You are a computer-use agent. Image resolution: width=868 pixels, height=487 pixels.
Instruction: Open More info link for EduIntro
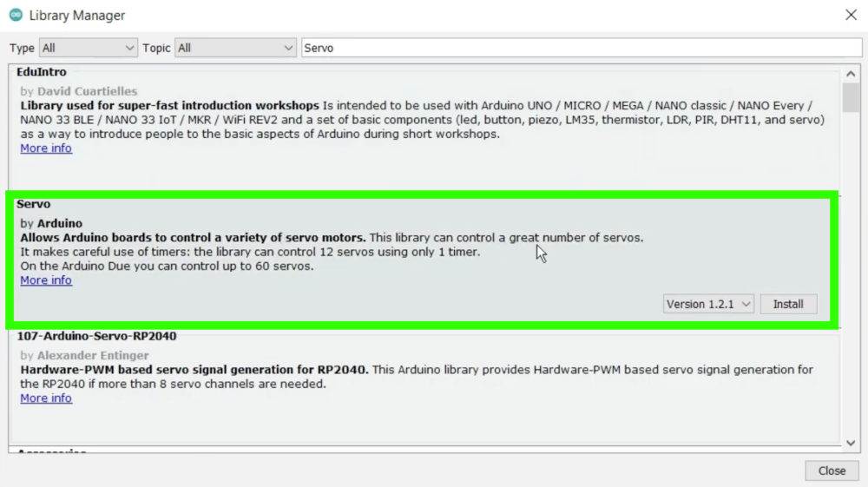46,148
